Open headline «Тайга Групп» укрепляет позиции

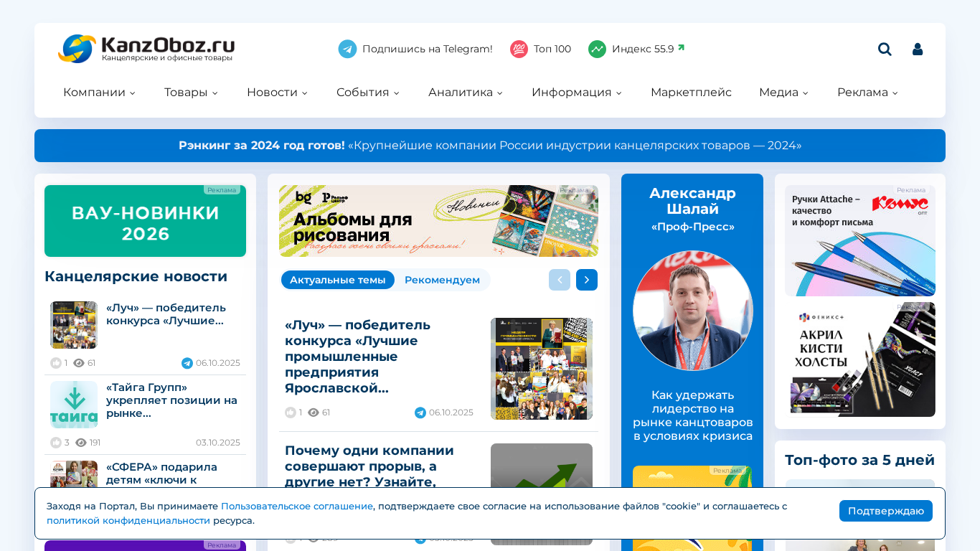click(172, 400)
